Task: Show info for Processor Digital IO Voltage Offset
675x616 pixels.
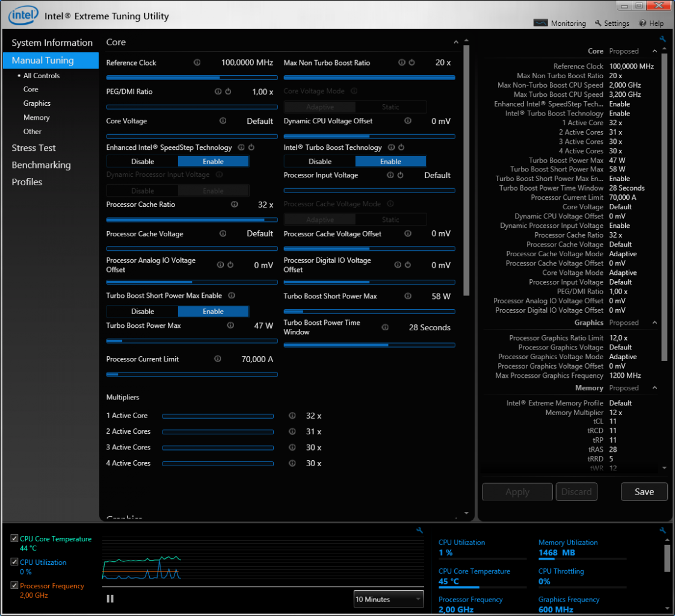Action: [x=397, y=265]
